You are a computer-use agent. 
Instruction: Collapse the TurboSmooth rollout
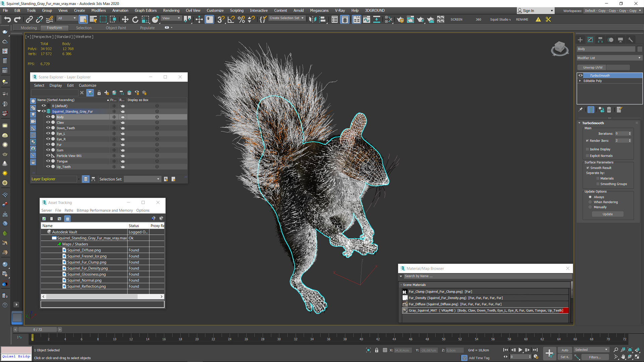pyautogui.click(x=579, y=123)
